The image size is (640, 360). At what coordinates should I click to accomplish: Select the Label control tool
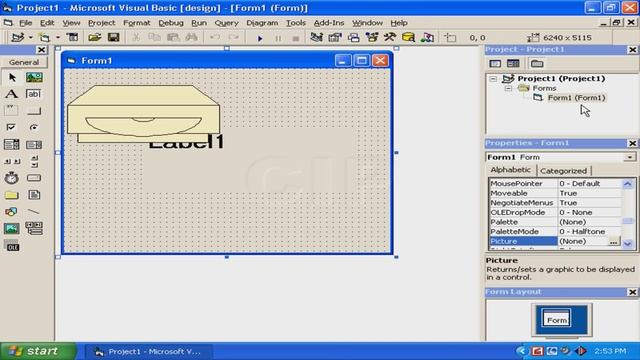(x=12, y=94)
